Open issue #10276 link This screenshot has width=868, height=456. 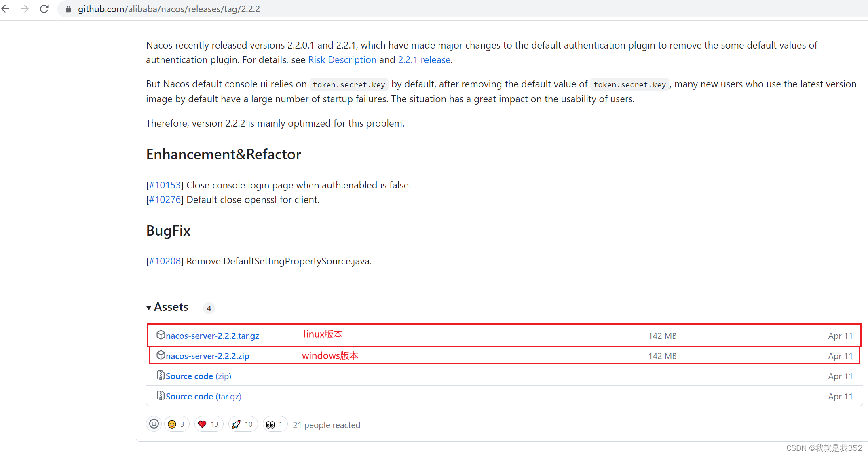coord(165,200)
